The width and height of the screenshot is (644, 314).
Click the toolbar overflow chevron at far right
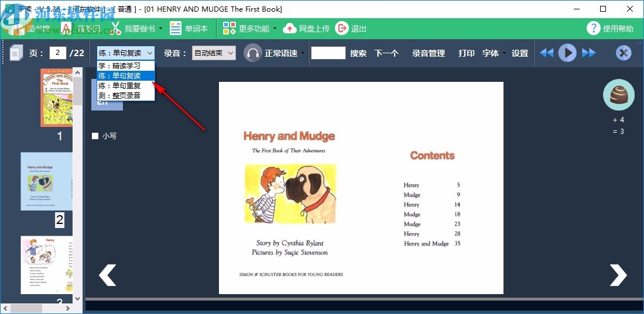pyautogui.click(x=639, y=43)
